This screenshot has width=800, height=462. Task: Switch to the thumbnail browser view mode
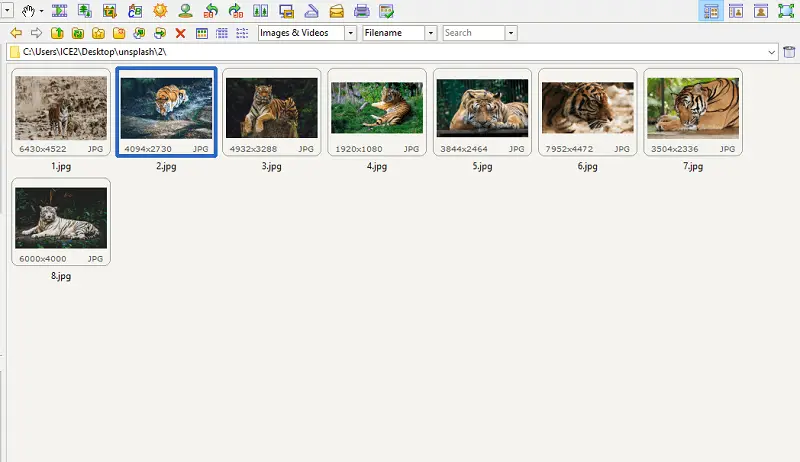click(711, 12)
